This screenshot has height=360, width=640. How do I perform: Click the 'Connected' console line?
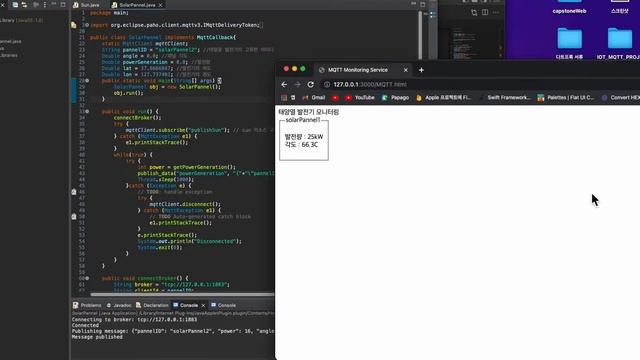pyautogui.click(x=85, y=326)
